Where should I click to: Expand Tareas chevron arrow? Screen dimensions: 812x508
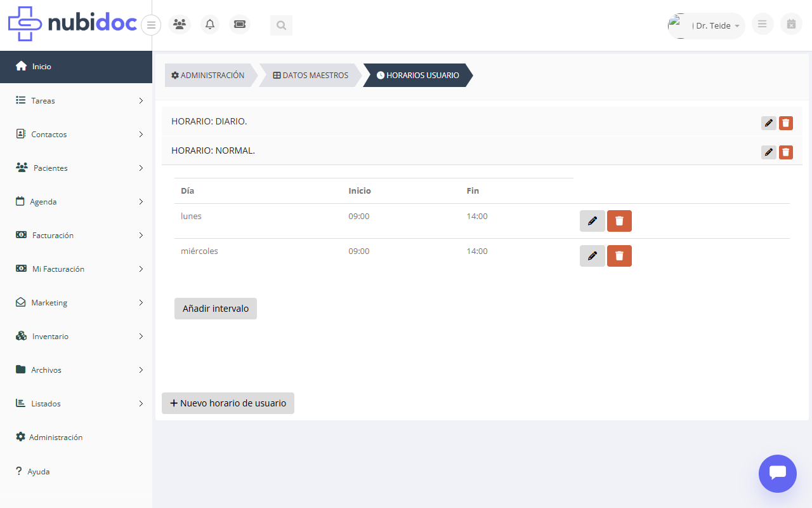(141, 100)
